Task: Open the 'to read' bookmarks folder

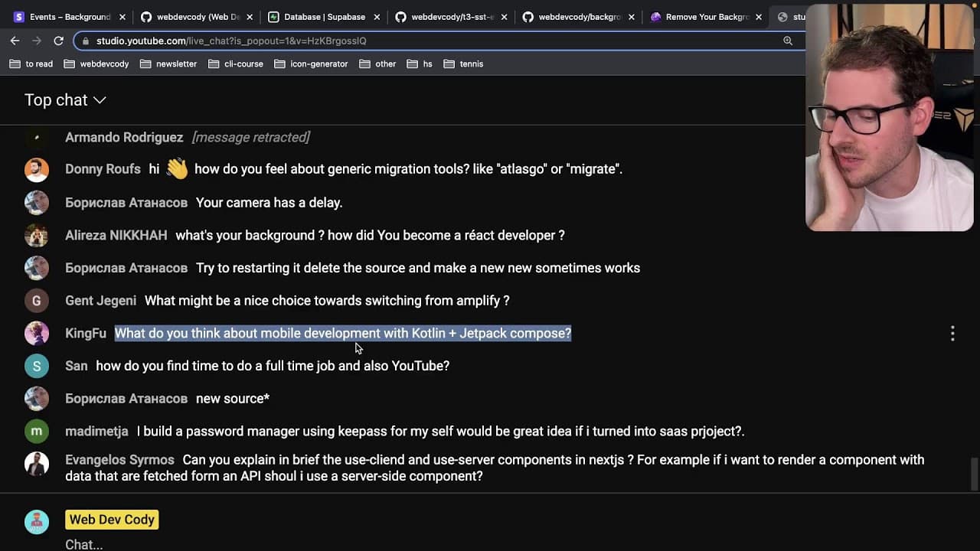Action: 31,64
